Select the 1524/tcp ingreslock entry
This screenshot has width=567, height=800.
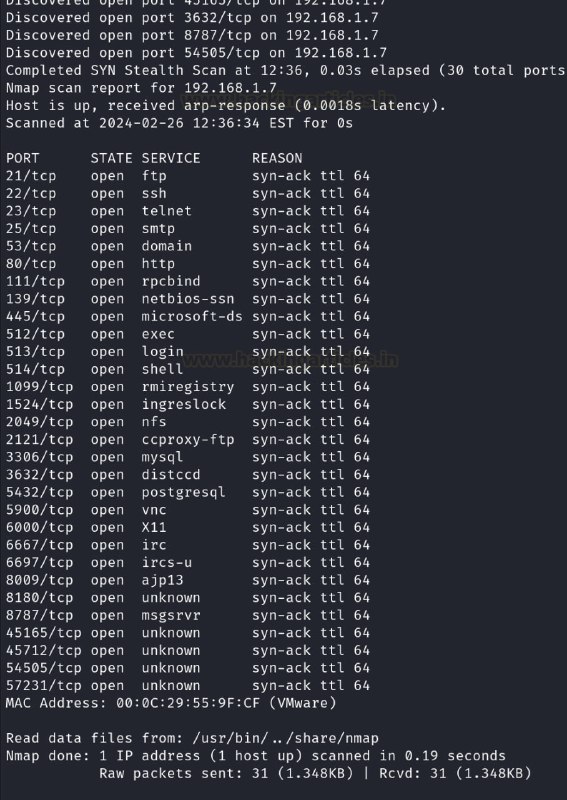pyautogui.click(x=188, y=404)
